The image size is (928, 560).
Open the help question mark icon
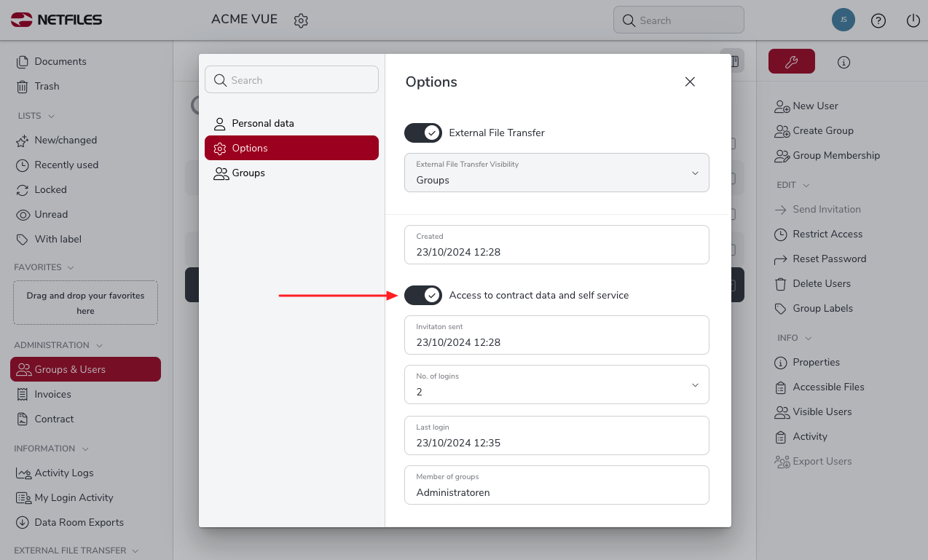pyautogui.click(x=878, y=20)
